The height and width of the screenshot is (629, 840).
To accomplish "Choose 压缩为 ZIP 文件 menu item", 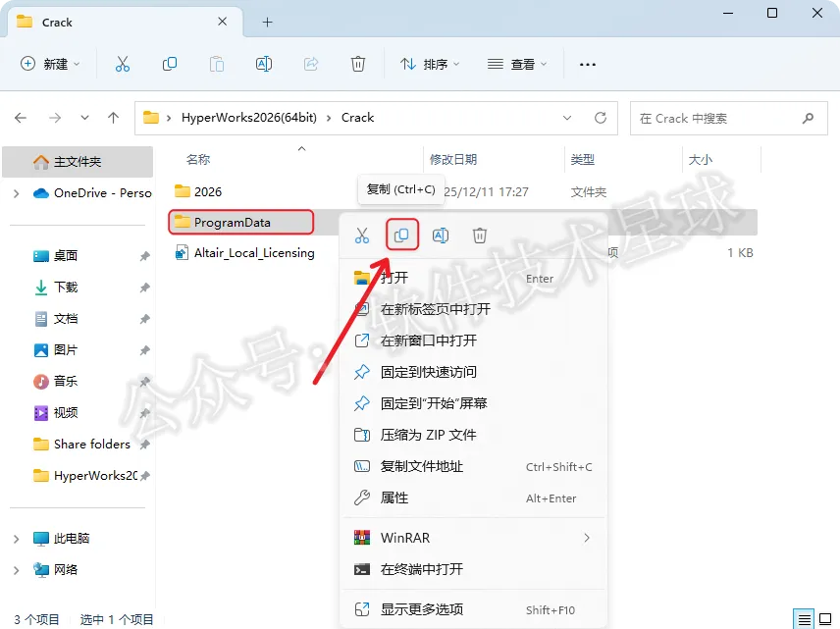I will pos(473,435).
